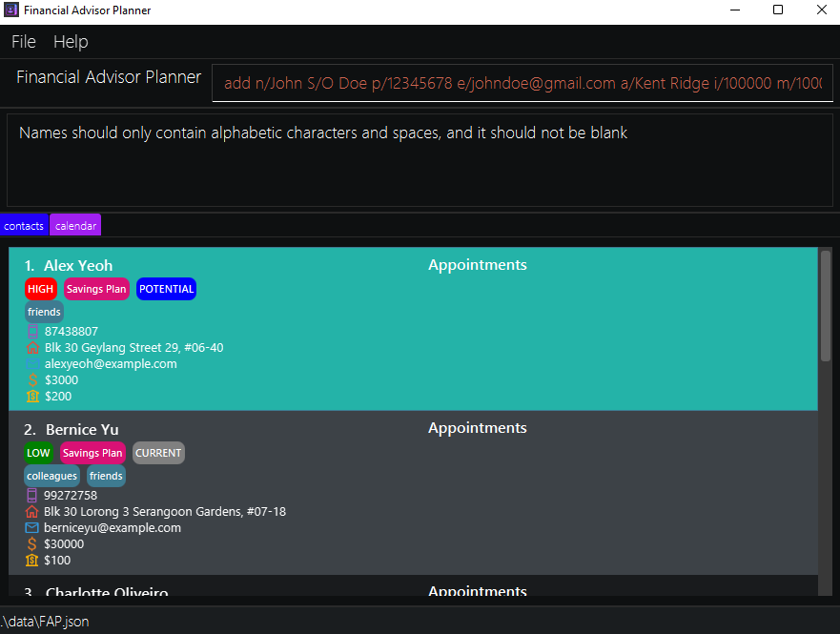Click Bernice Yu's monthly savings bank icon
This screenshot has width=840, height=634.
click(31, 560)
